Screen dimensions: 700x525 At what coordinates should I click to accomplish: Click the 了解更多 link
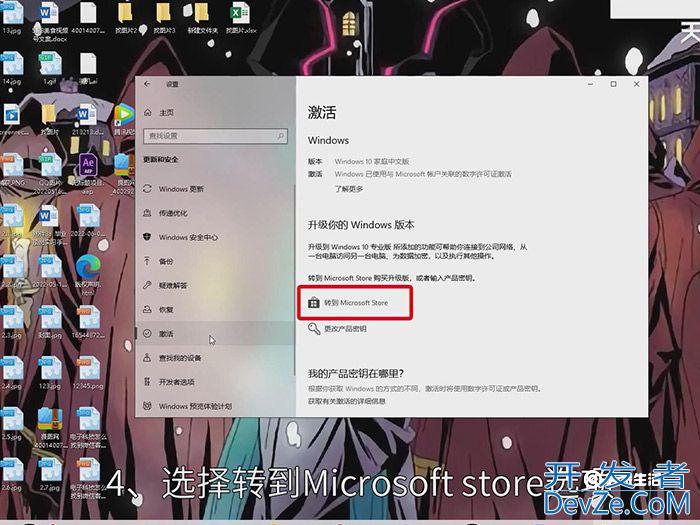349,189
